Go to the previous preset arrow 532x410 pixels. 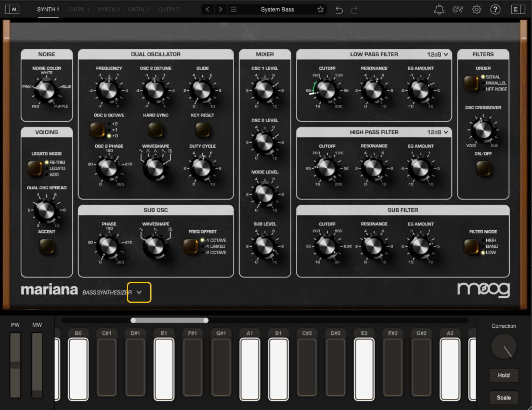point(207,9)
